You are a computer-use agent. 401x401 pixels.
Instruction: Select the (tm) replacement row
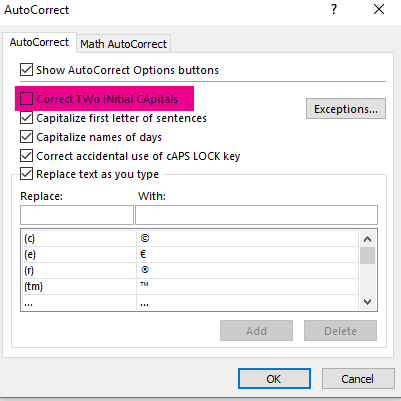(x=190, y=286)
